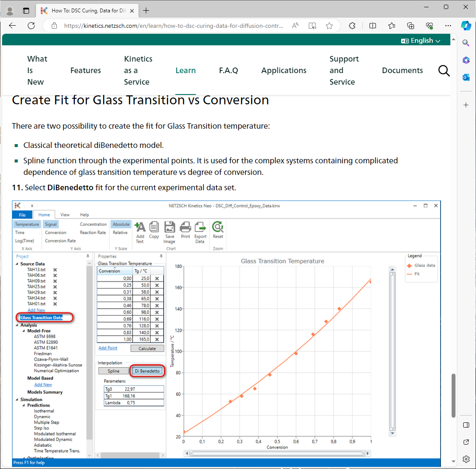476x469 pixels.
Task: Open the English language dropdown
Action: (420, 41)
